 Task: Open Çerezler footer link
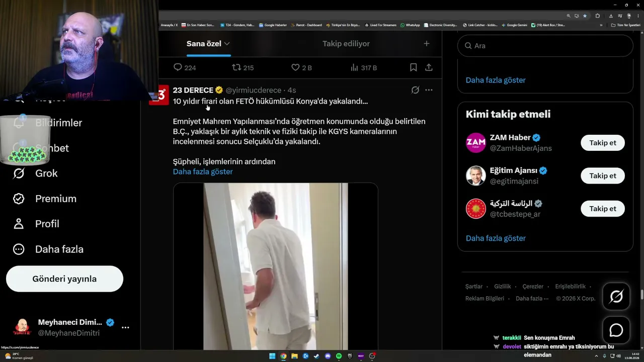[533, 287]
